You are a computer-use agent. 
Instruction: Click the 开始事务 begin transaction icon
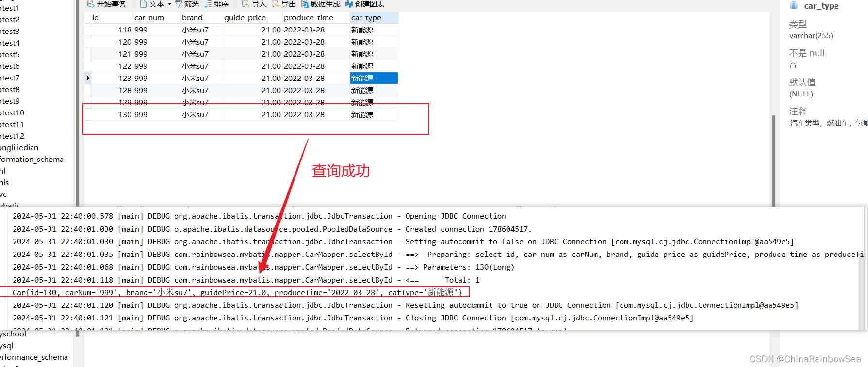pyautogui.click(x=91, y=4)
